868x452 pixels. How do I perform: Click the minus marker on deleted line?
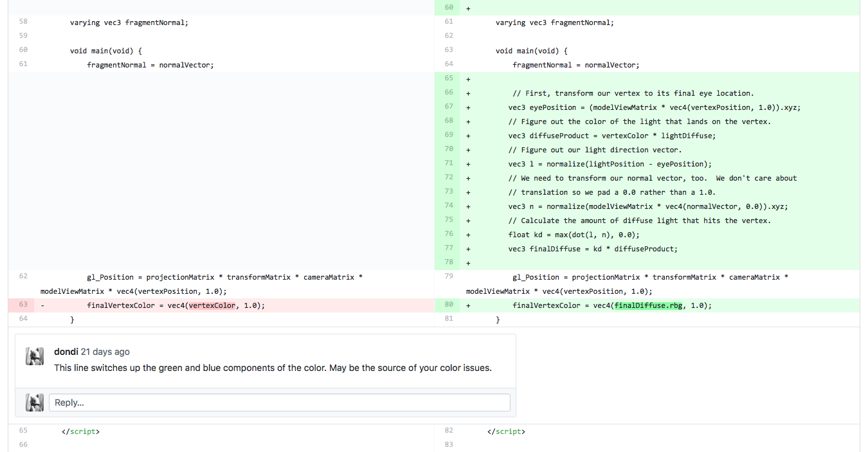point(42,306)
